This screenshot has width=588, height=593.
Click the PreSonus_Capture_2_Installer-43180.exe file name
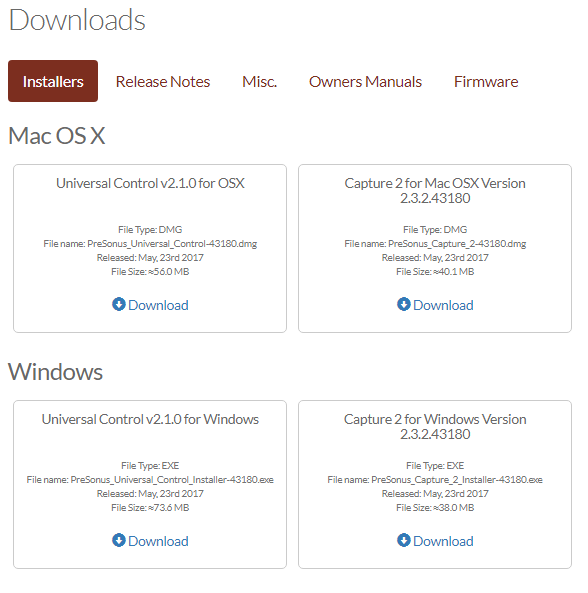(x=457, y=480)
